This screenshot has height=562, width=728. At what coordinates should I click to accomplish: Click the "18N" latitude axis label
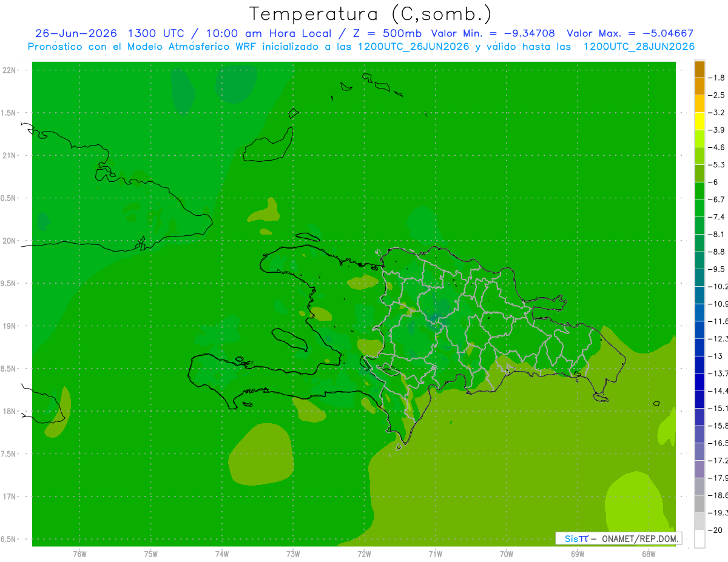click(10, 411)
